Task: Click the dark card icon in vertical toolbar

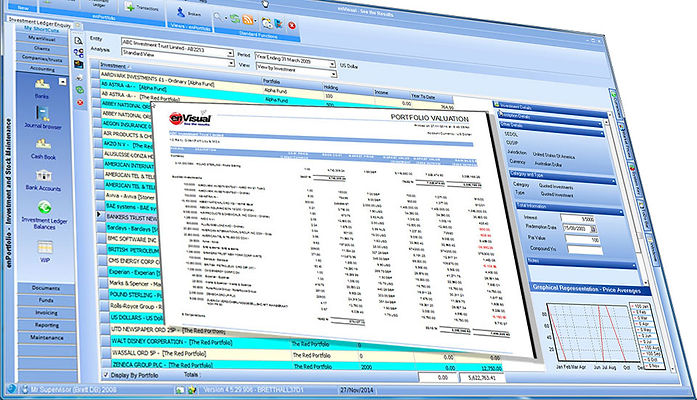Action: (79, 65)
